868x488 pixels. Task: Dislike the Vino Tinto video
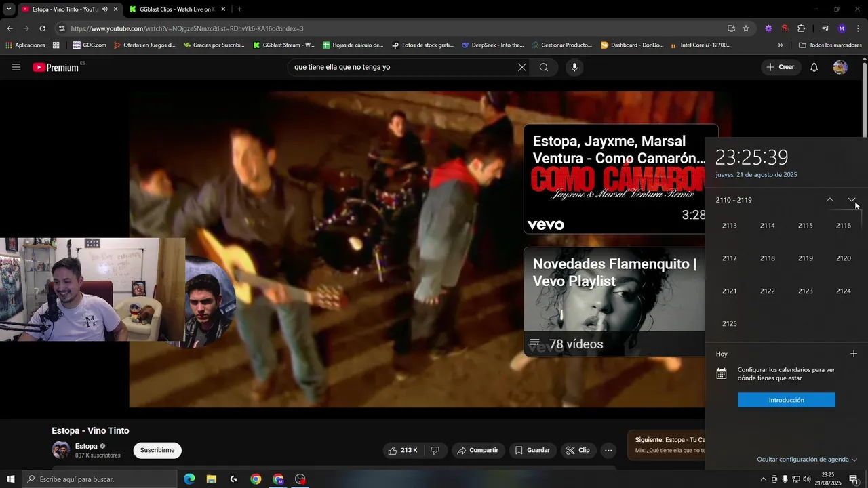pos(435,450)
